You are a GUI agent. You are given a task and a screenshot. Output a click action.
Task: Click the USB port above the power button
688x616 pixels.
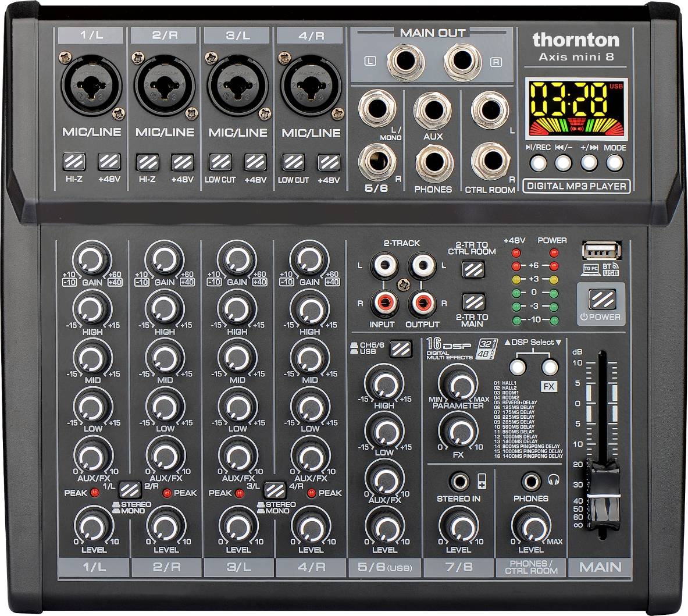tap(601, 251)
